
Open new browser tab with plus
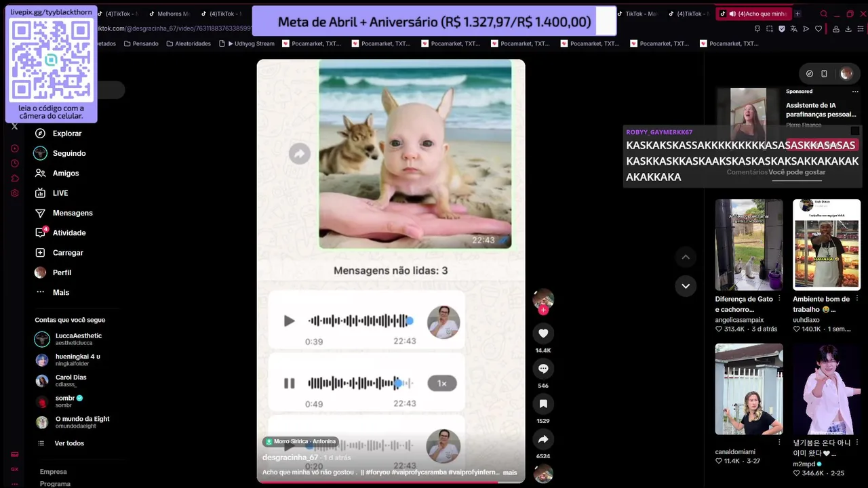[797, 14]
